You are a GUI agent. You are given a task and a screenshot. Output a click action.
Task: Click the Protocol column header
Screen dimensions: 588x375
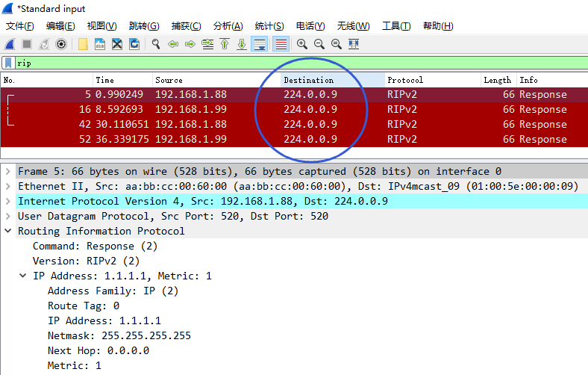tap(405, 80)
